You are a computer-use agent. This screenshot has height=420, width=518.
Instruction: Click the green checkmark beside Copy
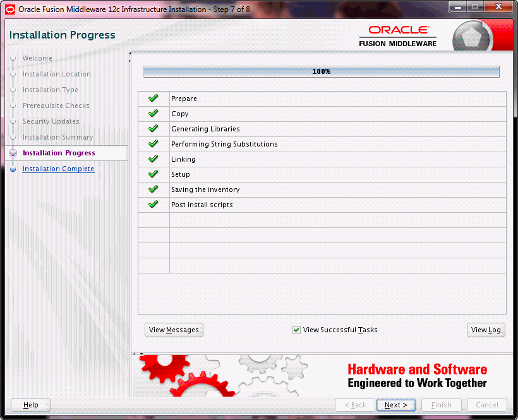(154, 113)
